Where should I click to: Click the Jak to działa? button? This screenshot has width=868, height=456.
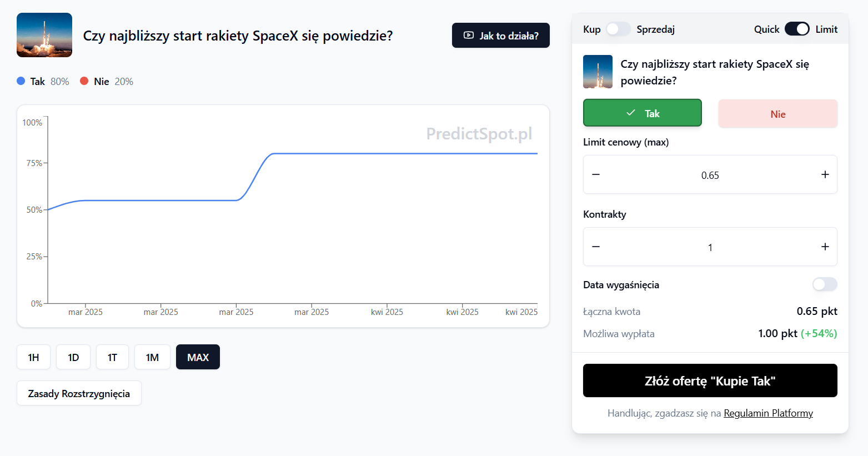500,36
